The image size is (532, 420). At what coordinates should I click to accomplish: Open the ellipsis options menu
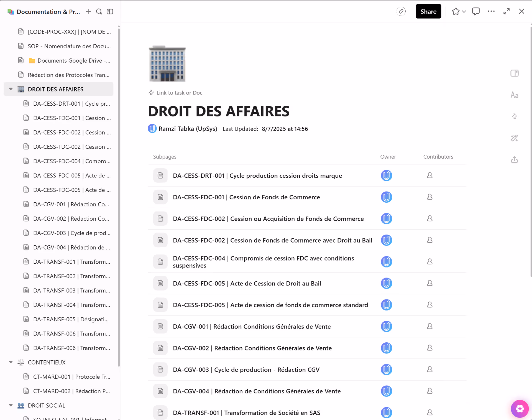[491, 11]
